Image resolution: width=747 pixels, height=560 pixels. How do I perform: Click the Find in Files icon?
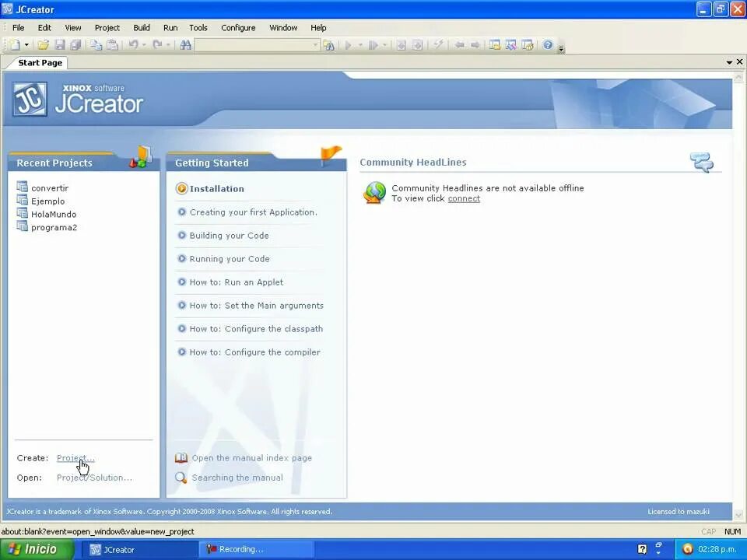(328, 45)
